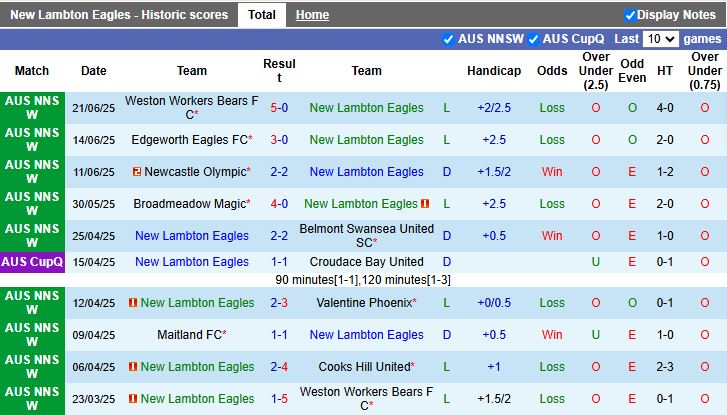Image resolution: width=727 pixels, height=415 pixels.
Task: Click red card icon in 30/05/25 row
Action: (x=425, y=204)
